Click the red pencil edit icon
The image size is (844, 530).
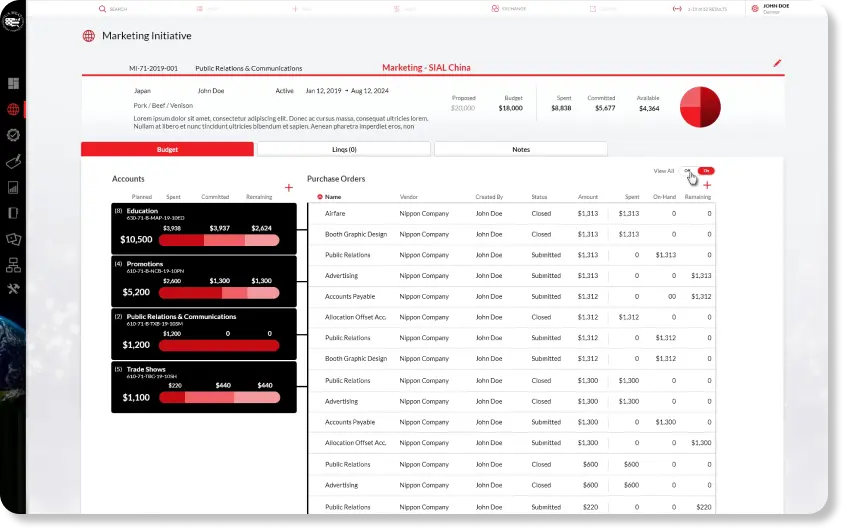point(777,63)
